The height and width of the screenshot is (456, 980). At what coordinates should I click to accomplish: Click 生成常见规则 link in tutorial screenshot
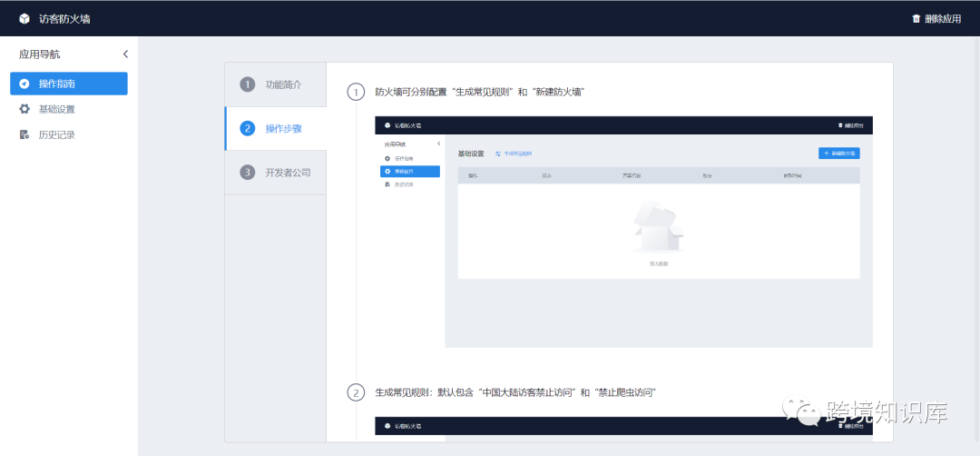(x=514, y=154)
